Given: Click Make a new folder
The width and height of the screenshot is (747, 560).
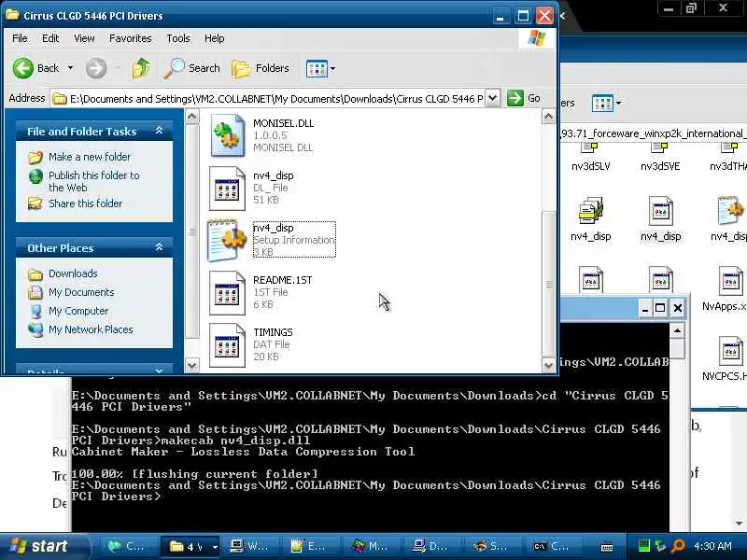Looking at the screenshot, I should point(89,157).
